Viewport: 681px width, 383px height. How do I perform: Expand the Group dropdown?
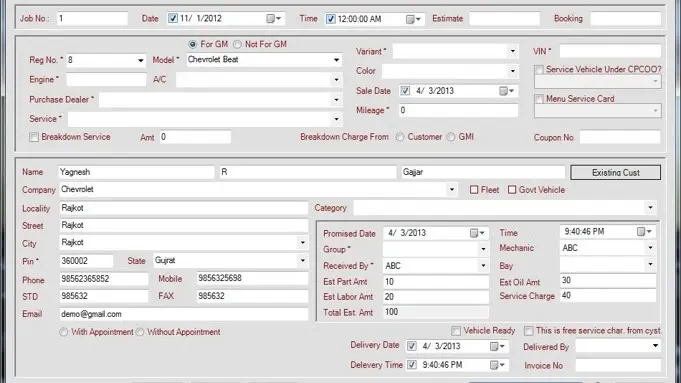[x=483, y=249]
